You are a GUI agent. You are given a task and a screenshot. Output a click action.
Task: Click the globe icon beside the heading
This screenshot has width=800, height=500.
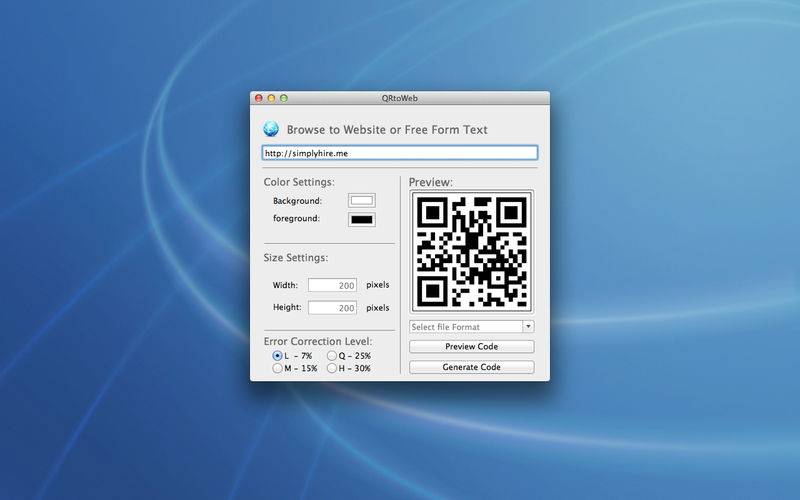[271, 129]
